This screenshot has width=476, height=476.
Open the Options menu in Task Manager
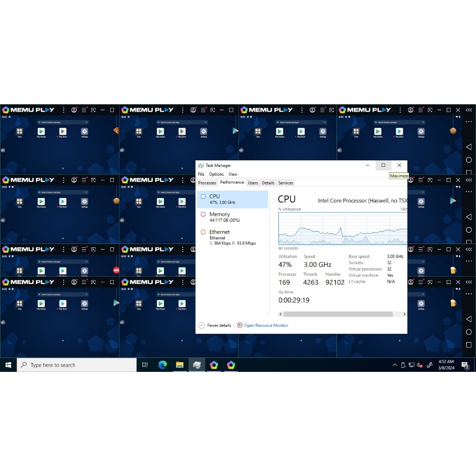point(216,174)
